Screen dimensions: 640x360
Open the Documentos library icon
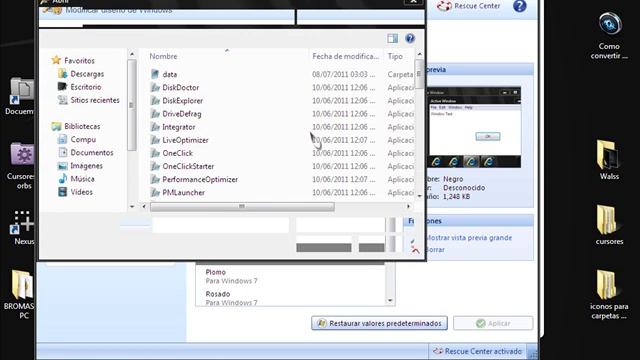click(62, 153)
